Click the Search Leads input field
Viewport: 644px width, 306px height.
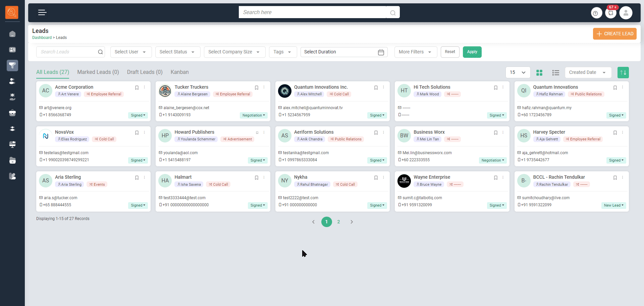[67, 52]
